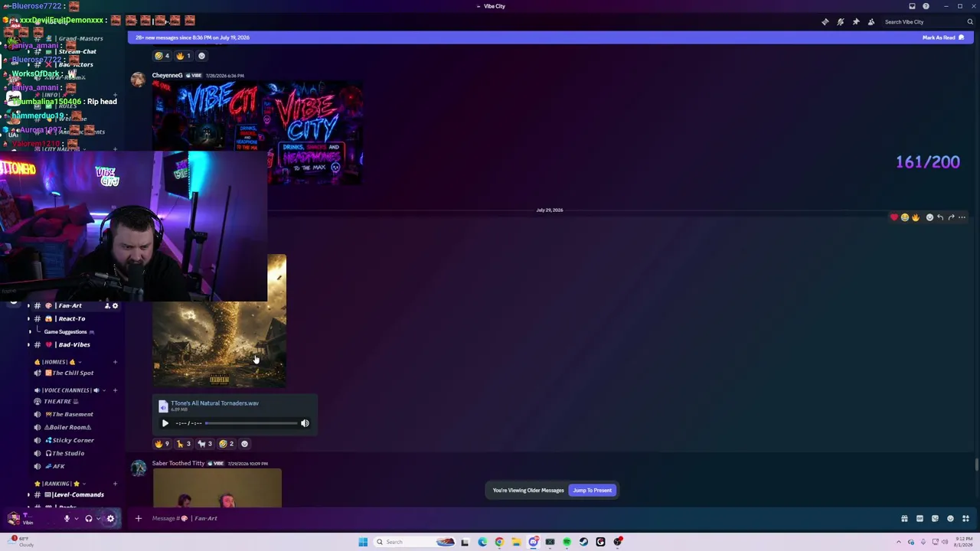The width and height of the screenshot is (980, 551).
Task: Expand the Level-Commands channel threads
Action: [29, 495]
